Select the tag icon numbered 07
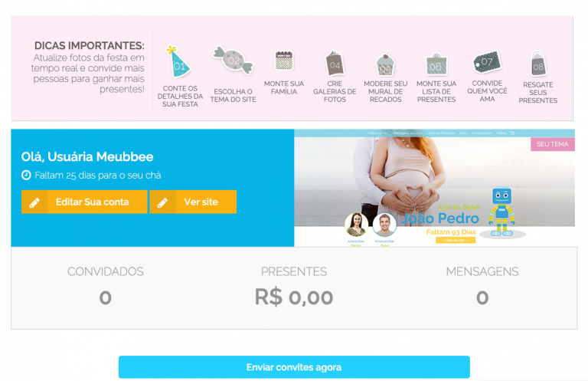Viewport: 588px width, 381px height. pyautogui.click(x=487, y=62)
